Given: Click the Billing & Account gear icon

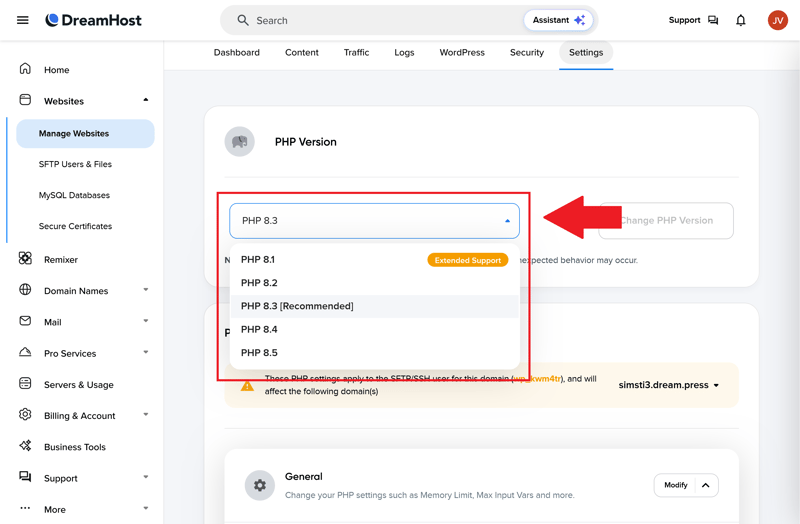Looking at the screenshot, I should (x=25, y=414).
